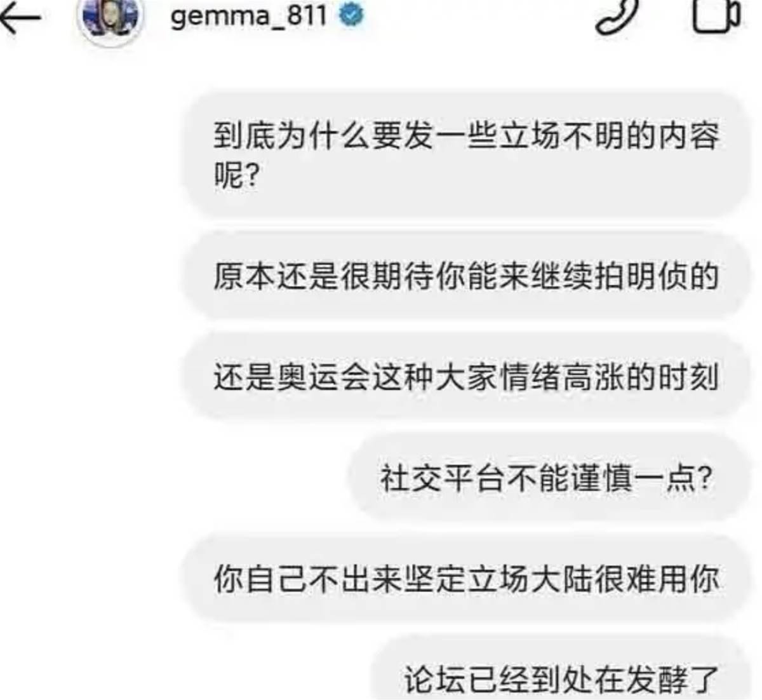The width and height of the screenshot is (762, 700).
Task: Open the gemma_811 username header
Action: tap(248, 16)
